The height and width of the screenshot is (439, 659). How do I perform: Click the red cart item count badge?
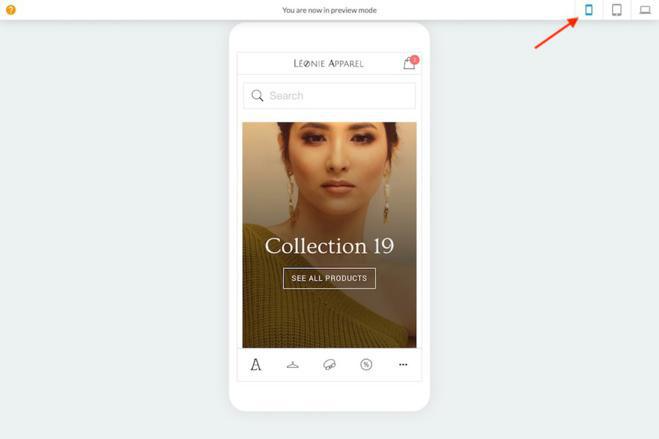415,59
